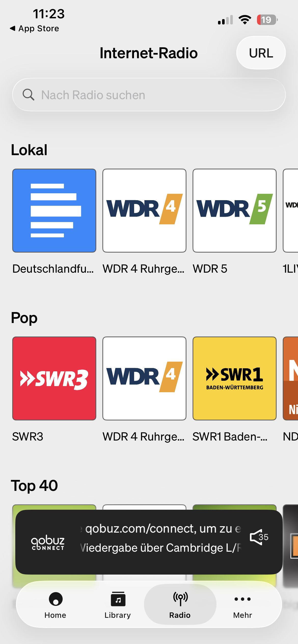This screenshot has width=298, height=644.
Task: Tap the Pop section heading
Action: click(x=24, y=318)
